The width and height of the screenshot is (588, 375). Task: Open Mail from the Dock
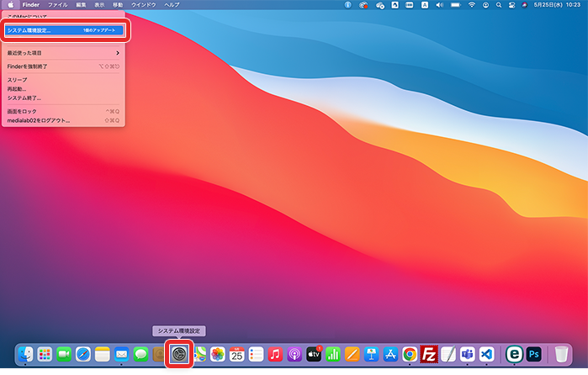[121, 354]
